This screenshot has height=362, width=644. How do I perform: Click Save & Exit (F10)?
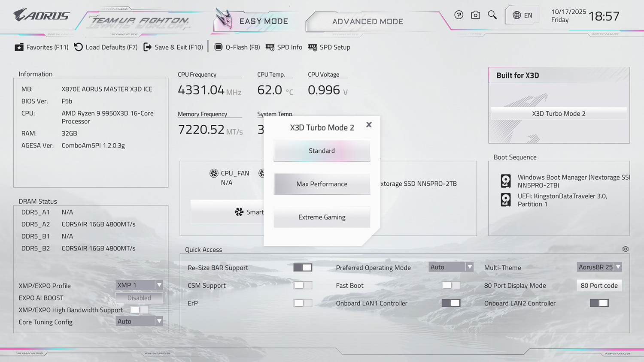click(x=173, y=47)
